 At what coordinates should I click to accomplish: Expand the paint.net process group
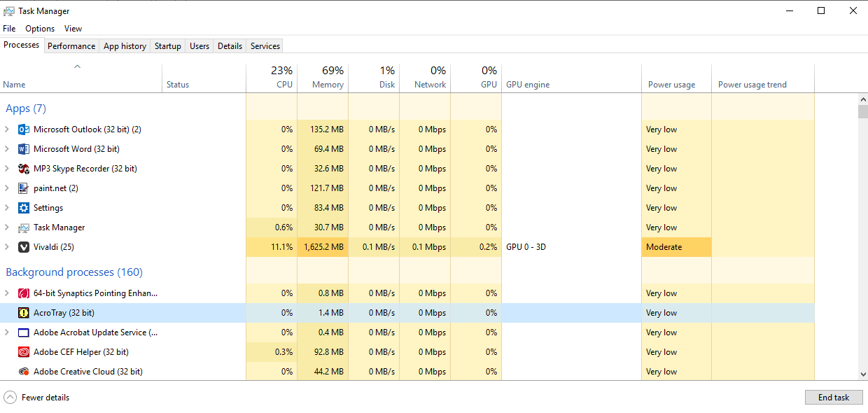point(7,188)
